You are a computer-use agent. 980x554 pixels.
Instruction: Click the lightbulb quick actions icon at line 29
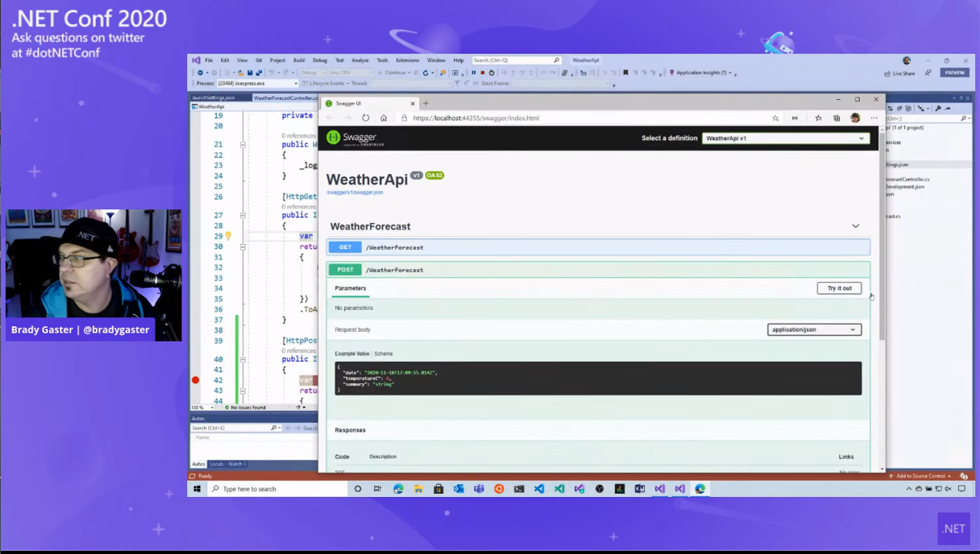click(x=229, y=236)
